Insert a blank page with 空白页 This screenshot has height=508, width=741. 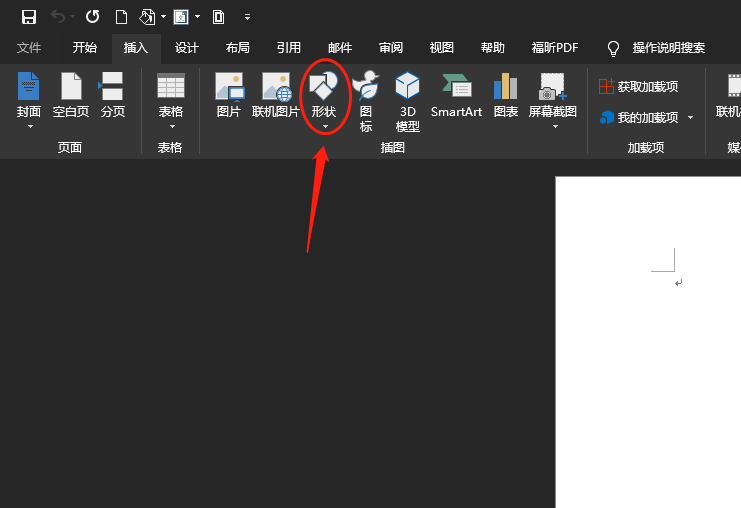point(71,95)
